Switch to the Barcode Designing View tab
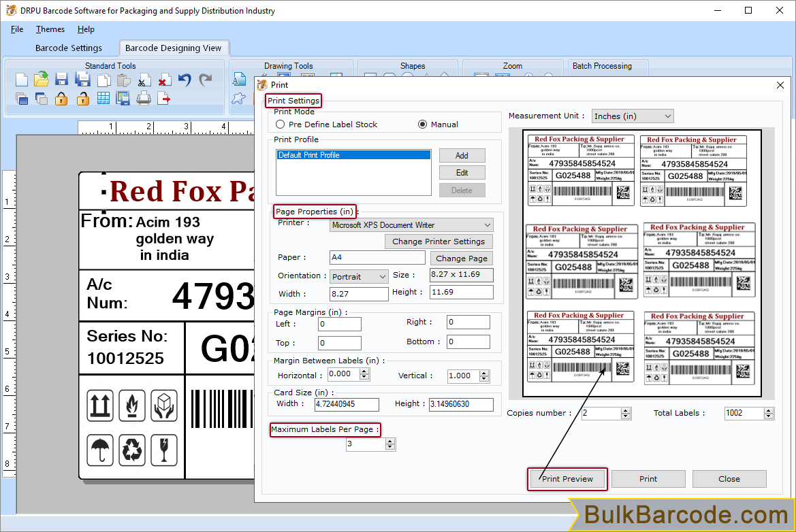This screenshot has height=532, width=796. [x=173, y=48]
